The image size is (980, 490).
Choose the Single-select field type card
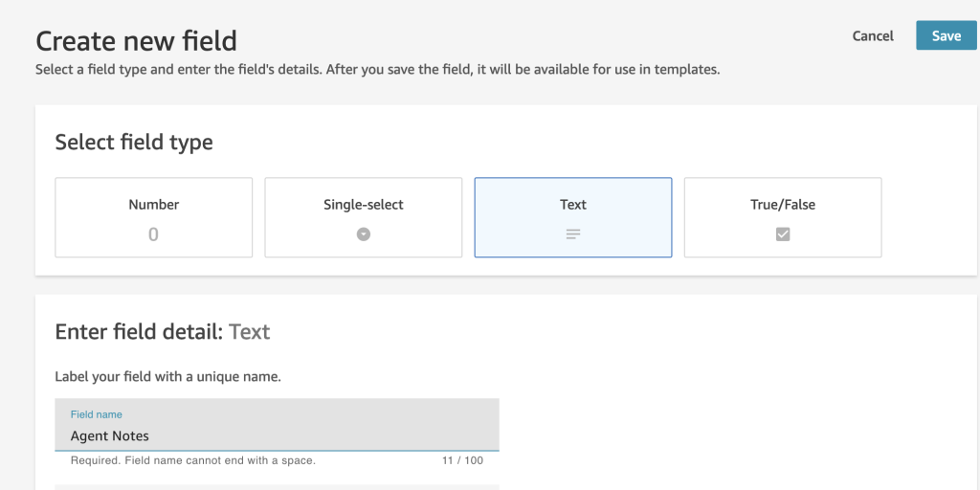pos(364,217)
